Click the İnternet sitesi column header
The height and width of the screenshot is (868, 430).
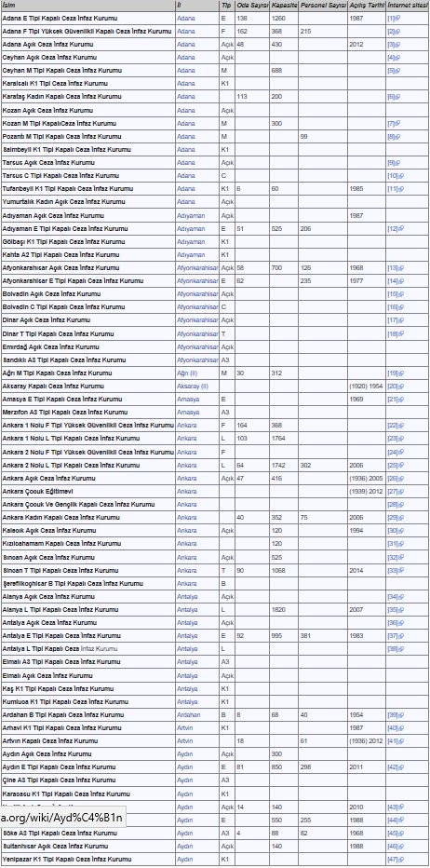pos(408,5)
